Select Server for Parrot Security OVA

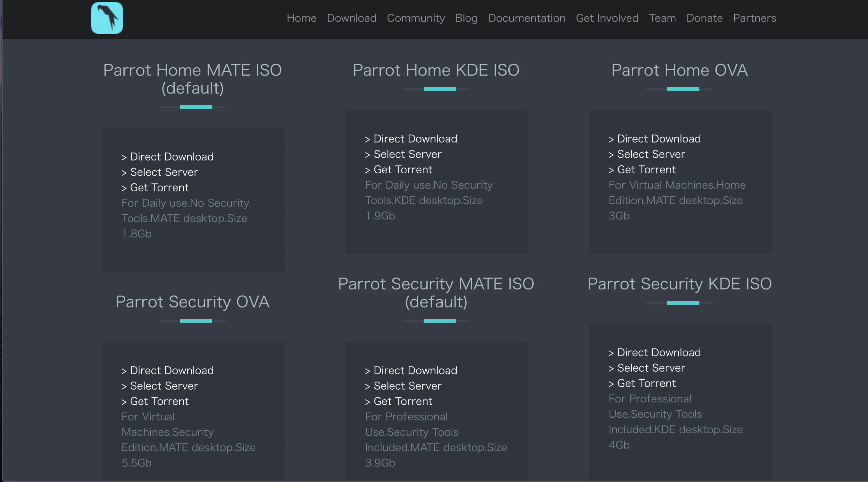point(164,386)
